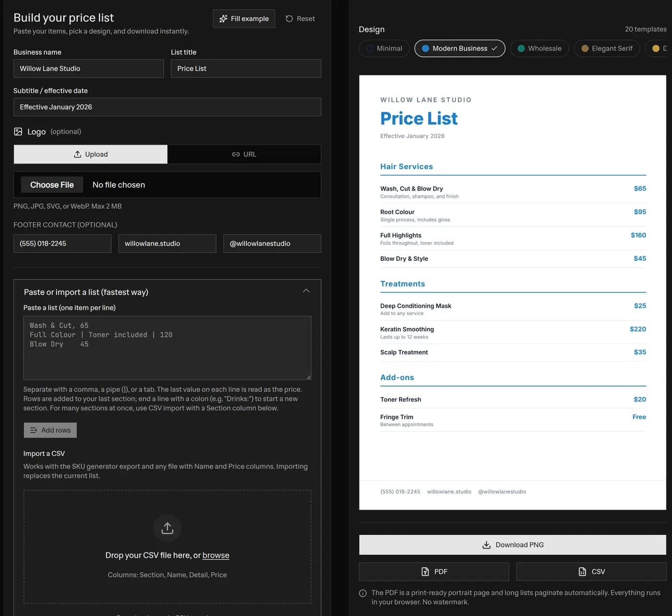Screen dimensions: 672x616
Task: Collapse the Paste or import a list section
Action: click(x=306, y=291)
